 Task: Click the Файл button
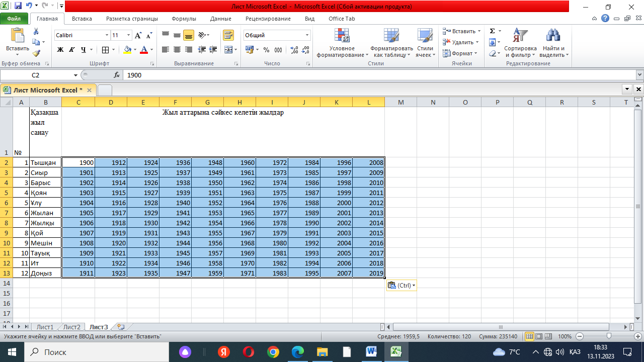14,19
